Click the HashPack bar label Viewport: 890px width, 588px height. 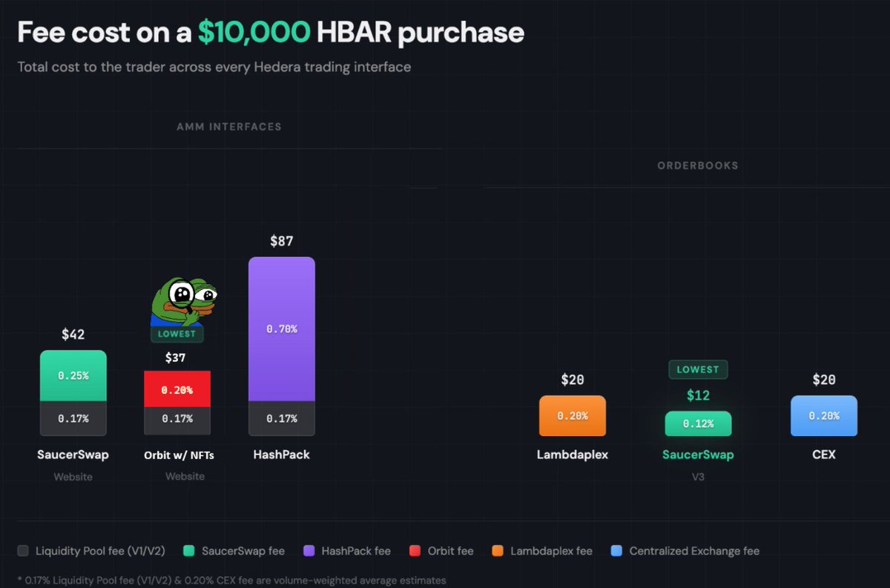[282, 455]
